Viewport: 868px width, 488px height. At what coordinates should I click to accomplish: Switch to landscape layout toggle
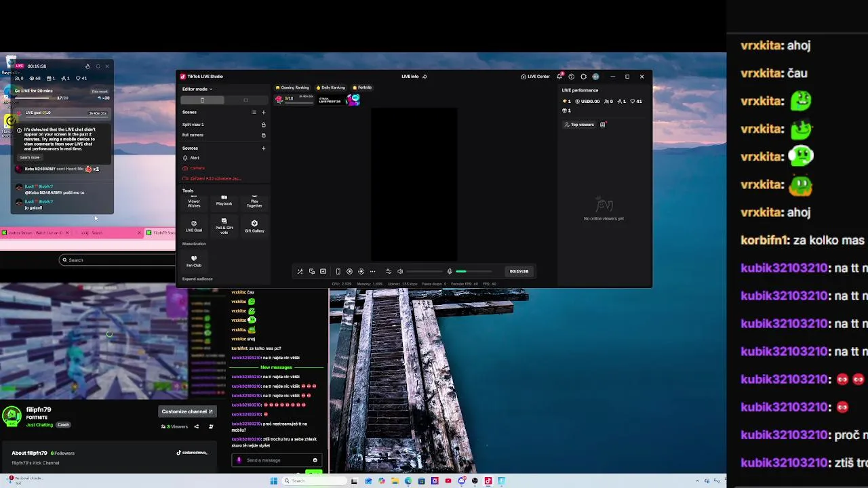(246, 100)
